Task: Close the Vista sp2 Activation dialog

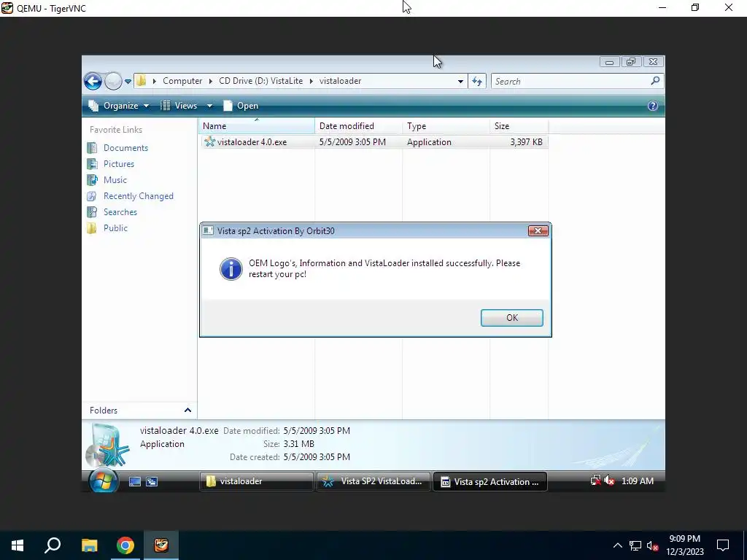Action: point(538,231)
